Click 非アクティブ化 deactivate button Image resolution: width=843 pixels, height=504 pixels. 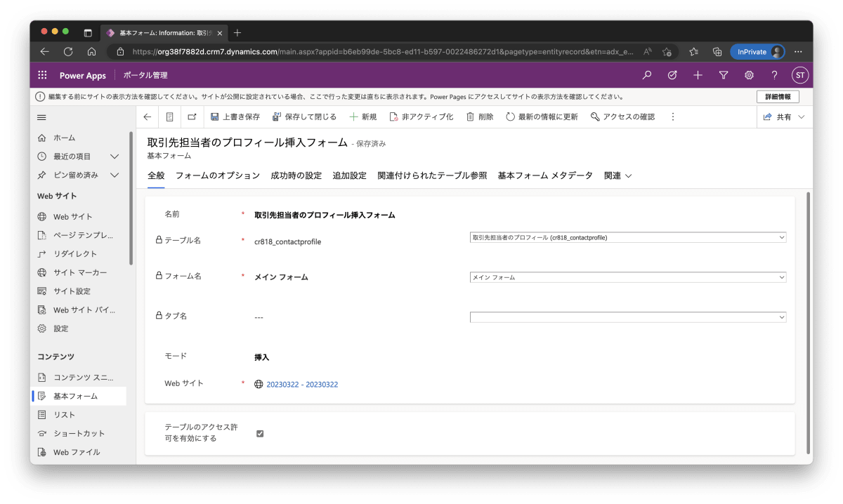click(x=421, y=117)
